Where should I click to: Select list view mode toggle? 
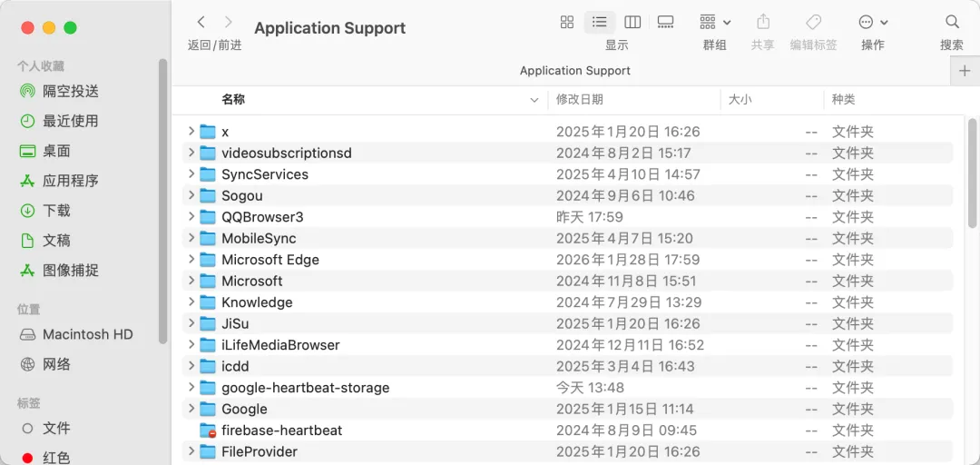click(x=600, y=22)
